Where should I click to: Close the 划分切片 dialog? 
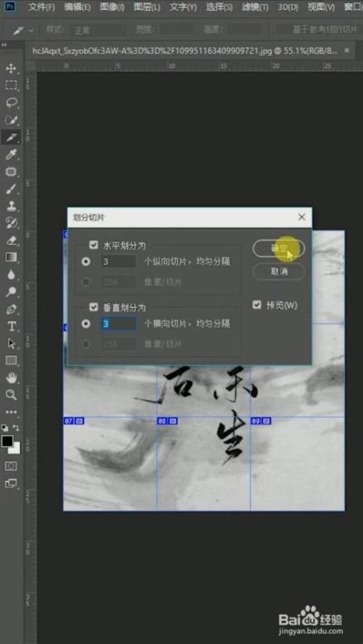click(302, 217)
